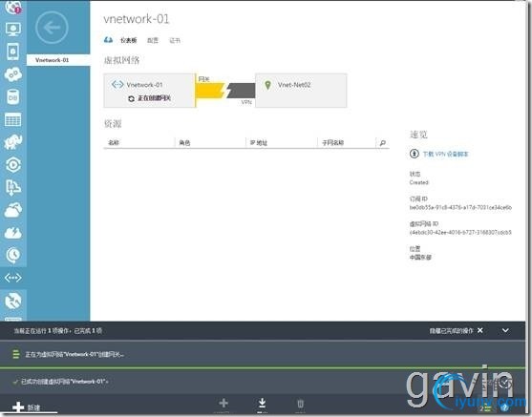Image resolution: width=532 pixels, height=417 pixels.
Task: Click the download command bar icon
Action: point(262,403)
